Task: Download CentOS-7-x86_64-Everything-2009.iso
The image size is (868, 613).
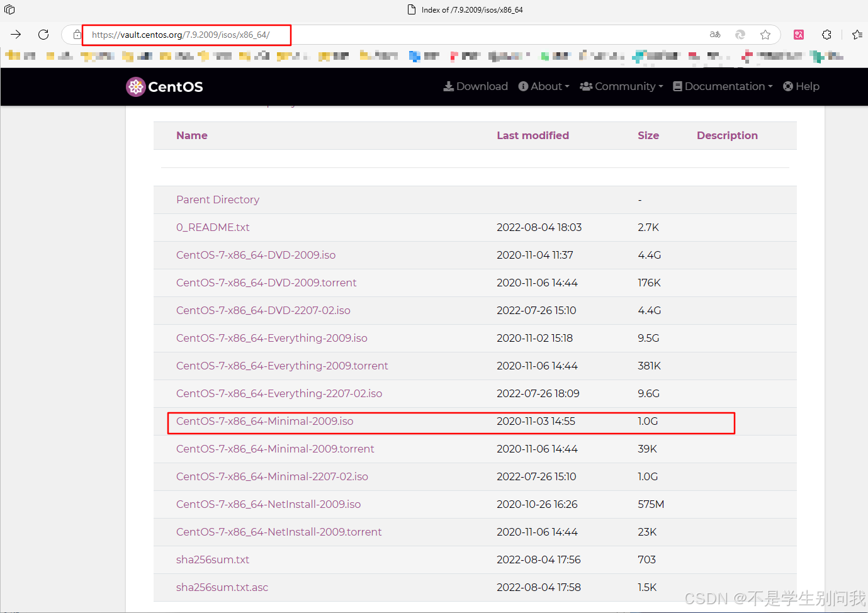Action: click(272, 338)
